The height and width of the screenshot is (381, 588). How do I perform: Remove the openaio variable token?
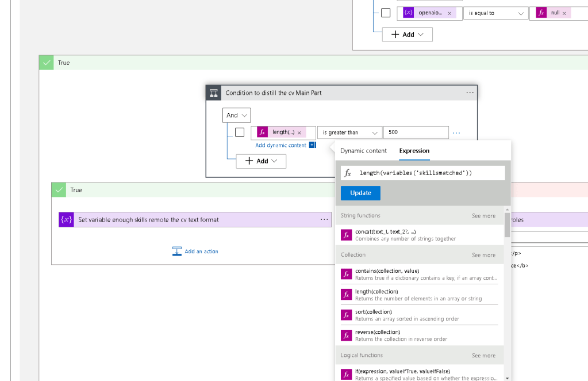tap(449, 13)
